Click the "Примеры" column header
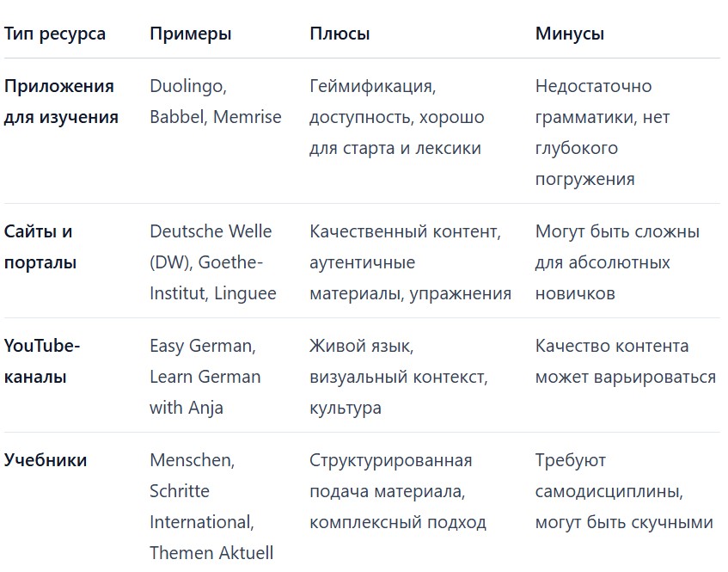This screenshot has width=728, height=572. (190, 34)
